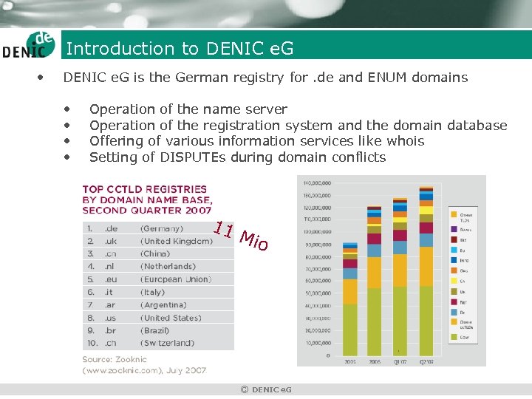Click the 'Offering of various information services' bullet

[x=257, y=141]
